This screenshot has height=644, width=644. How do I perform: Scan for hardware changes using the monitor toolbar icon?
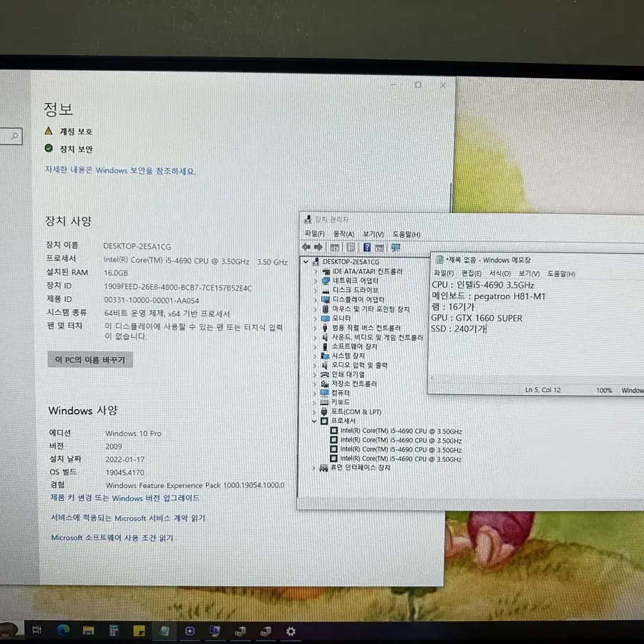pos(396,248)
